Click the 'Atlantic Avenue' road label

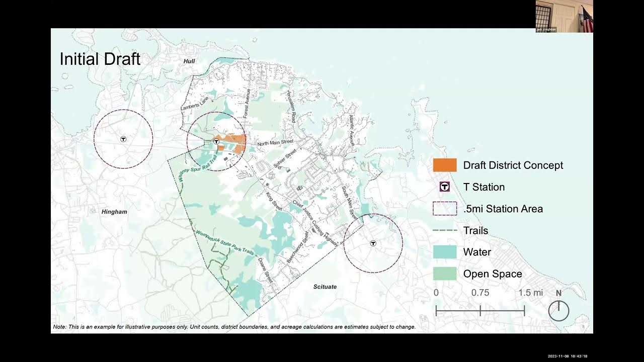[352, 130]
